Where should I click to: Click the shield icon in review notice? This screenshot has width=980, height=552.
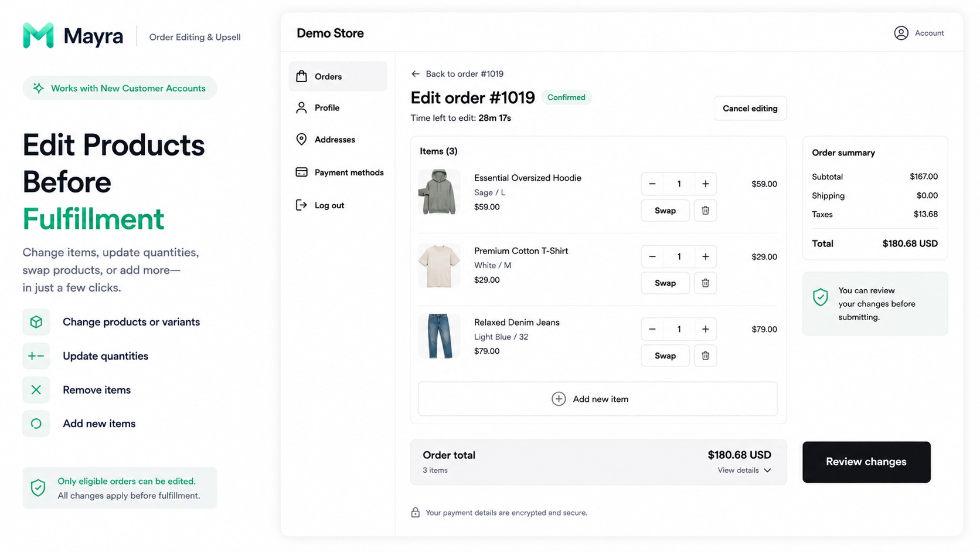pos(821,297)
